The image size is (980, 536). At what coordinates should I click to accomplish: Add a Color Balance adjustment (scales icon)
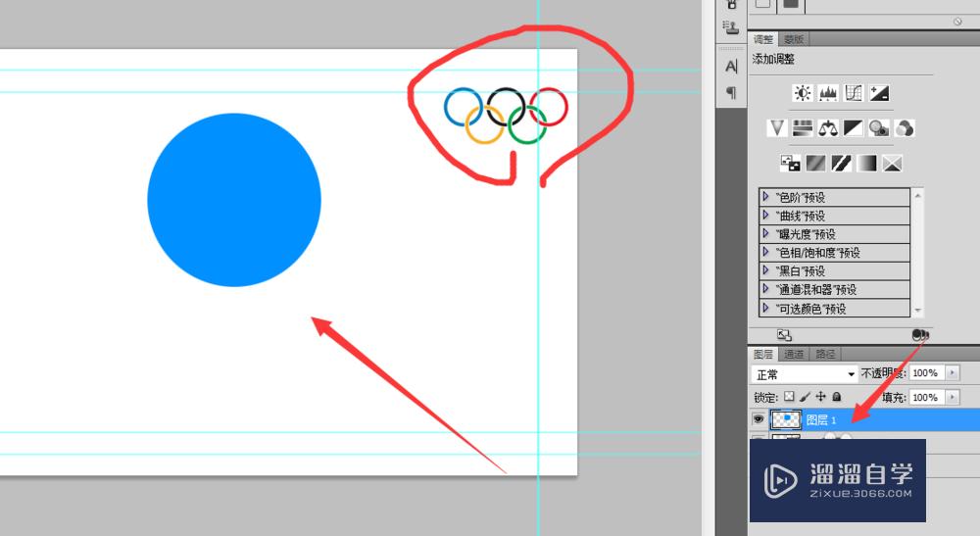click(828, 128)
